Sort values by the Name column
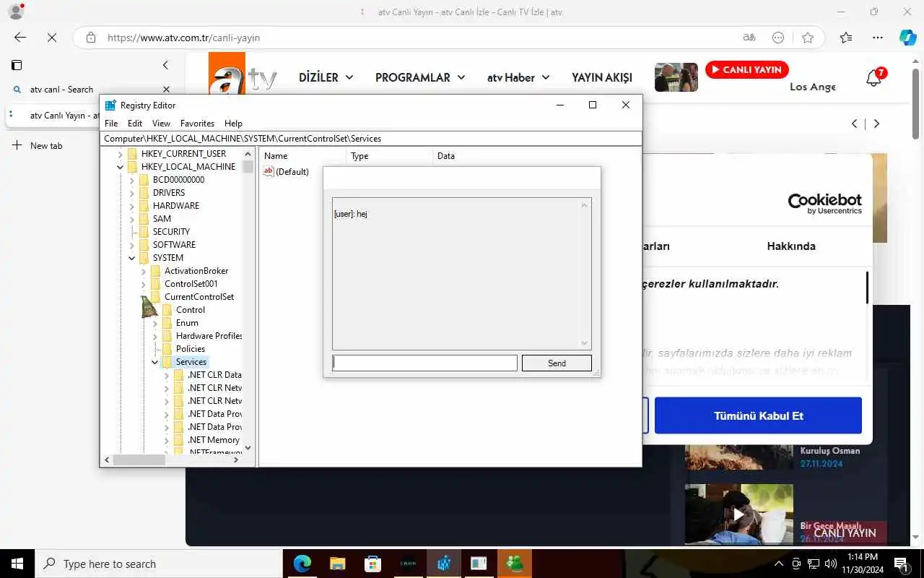Image resolution: width=924 pixels, height=578 pixels. [302, 156]
